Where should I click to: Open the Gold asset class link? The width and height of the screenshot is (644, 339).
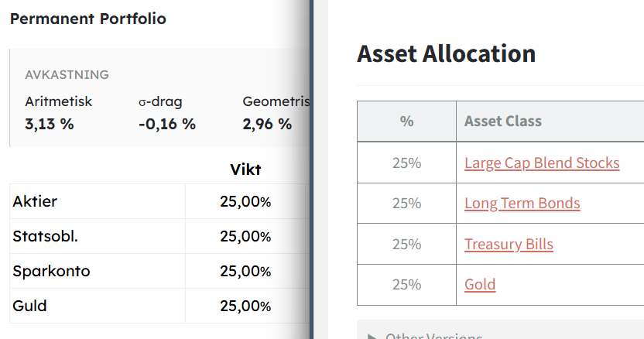click(x=480, y=285)
